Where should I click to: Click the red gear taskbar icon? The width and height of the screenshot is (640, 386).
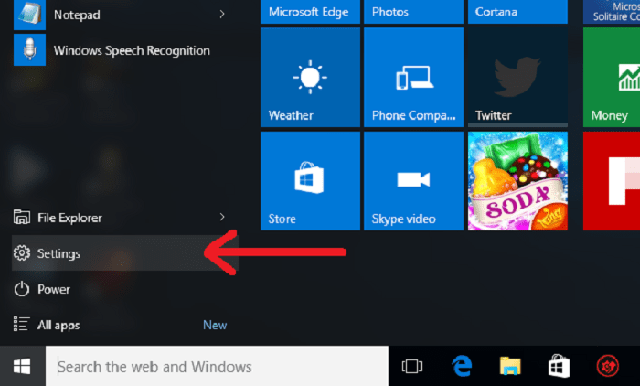(x=607, y=366)
